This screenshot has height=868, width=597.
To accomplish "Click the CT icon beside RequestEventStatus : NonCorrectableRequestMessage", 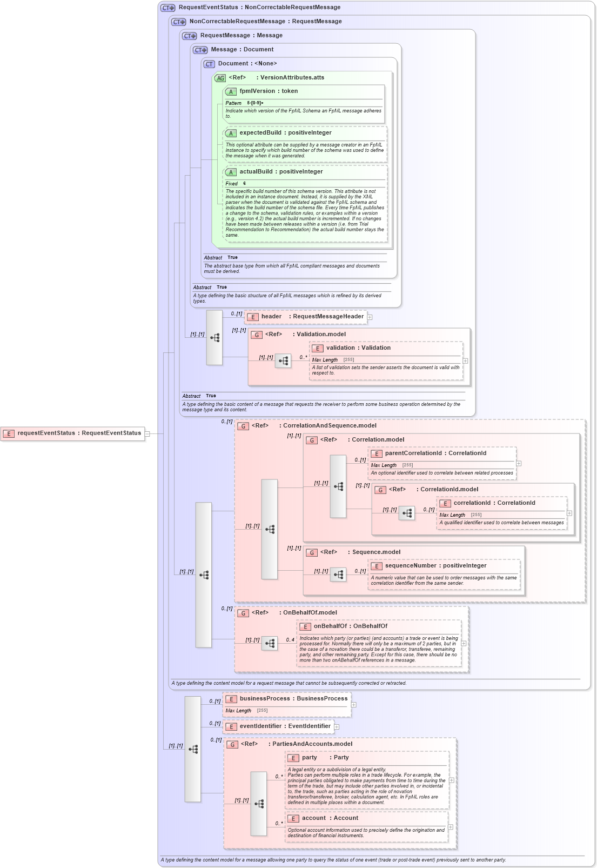I will click(168, 8).
